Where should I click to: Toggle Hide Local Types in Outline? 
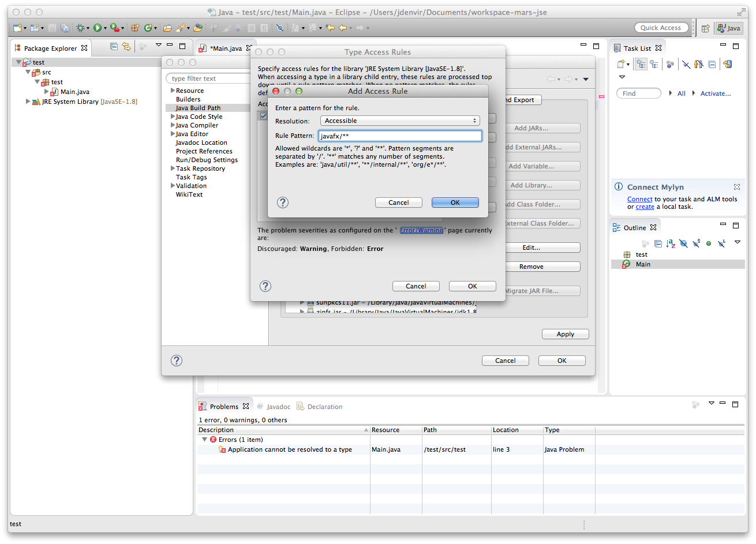pyautogui.click(x=722, y=243)
